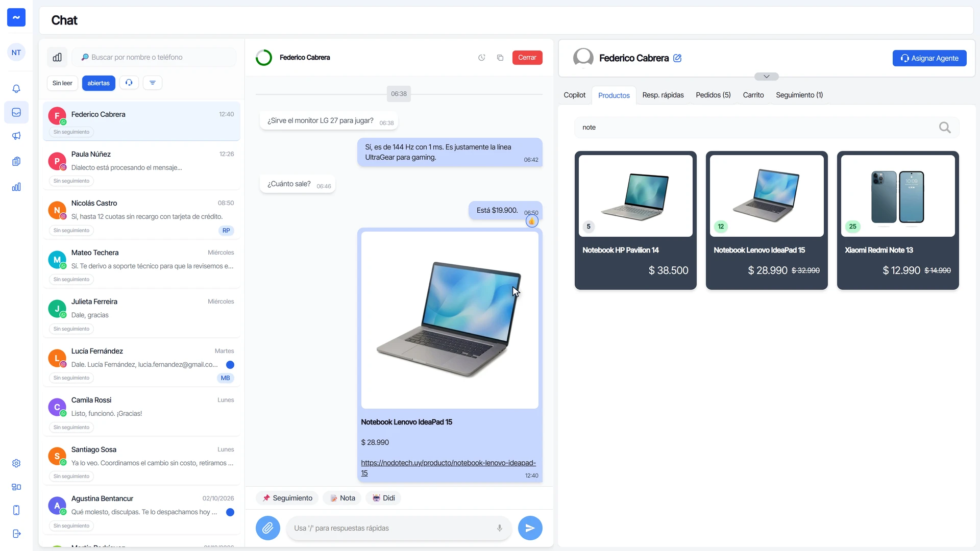The height and width of the screenshot is (551, 980).
Task: Open the filter options dropdown icon
Action: (153, 83)
